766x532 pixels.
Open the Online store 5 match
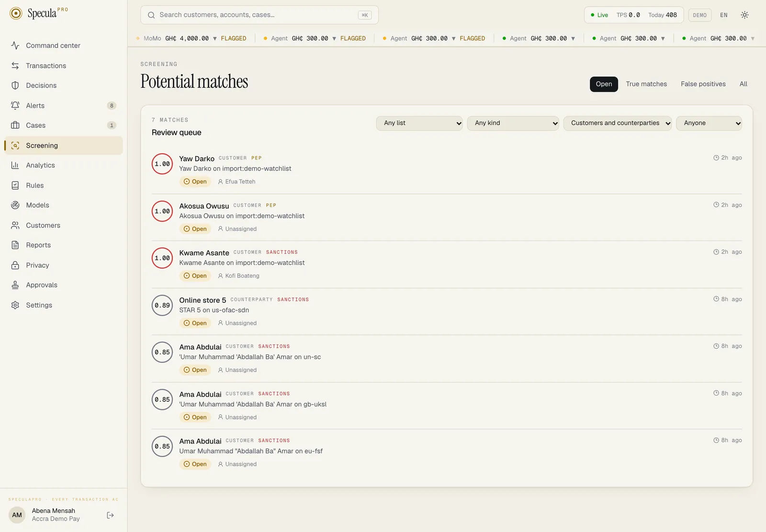[447, 311]
